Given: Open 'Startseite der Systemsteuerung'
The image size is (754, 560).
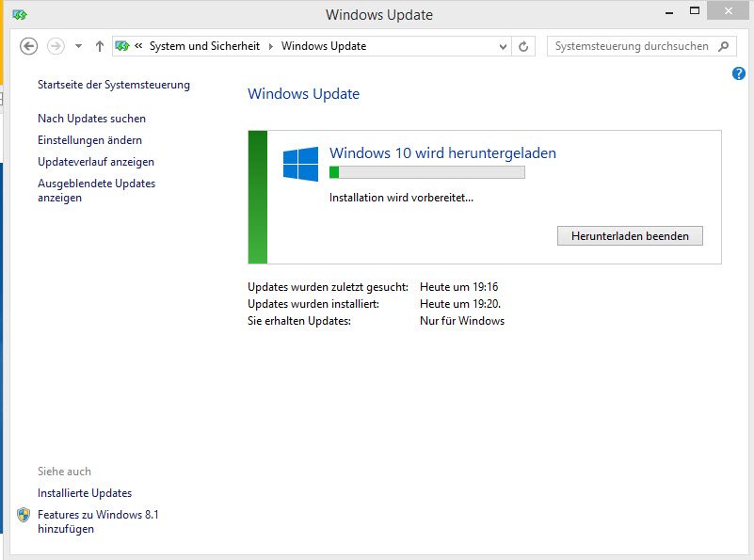Looking at the screenshot, I should (114, 85).
